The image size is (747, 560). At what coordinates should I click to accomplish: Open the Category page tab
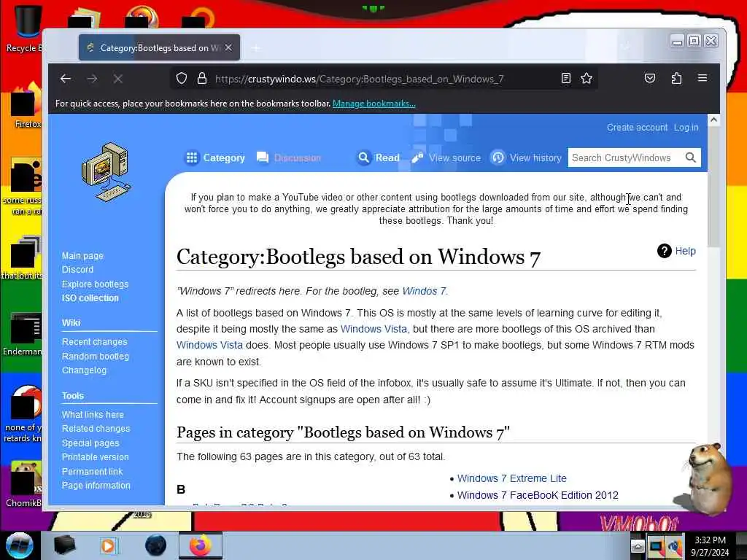pos(215,157)
